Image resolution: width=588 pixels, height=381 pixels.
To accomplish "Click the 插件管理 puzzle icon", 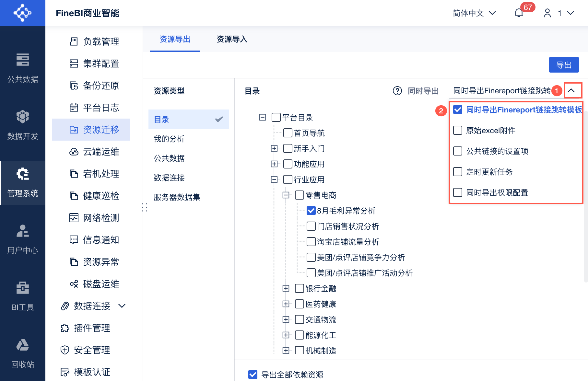I will click(x=65, y=328).
